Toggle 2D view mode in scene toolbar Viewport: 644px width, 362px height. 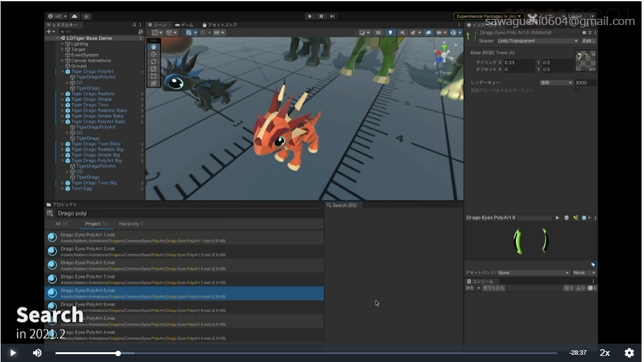point(378,32)
